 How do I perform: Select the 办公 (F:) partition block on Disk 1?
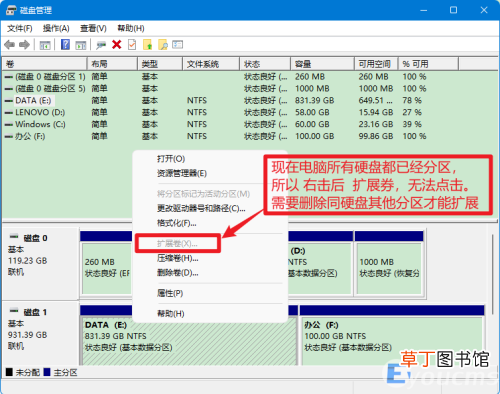(392, 341)
